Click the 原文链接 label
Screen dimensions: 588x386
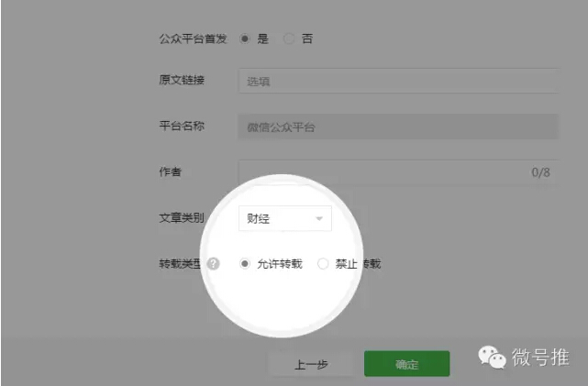(x=182, y=80)
